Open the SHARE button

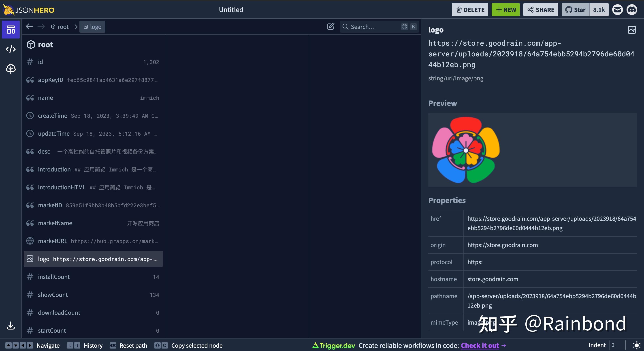point(540,10)
